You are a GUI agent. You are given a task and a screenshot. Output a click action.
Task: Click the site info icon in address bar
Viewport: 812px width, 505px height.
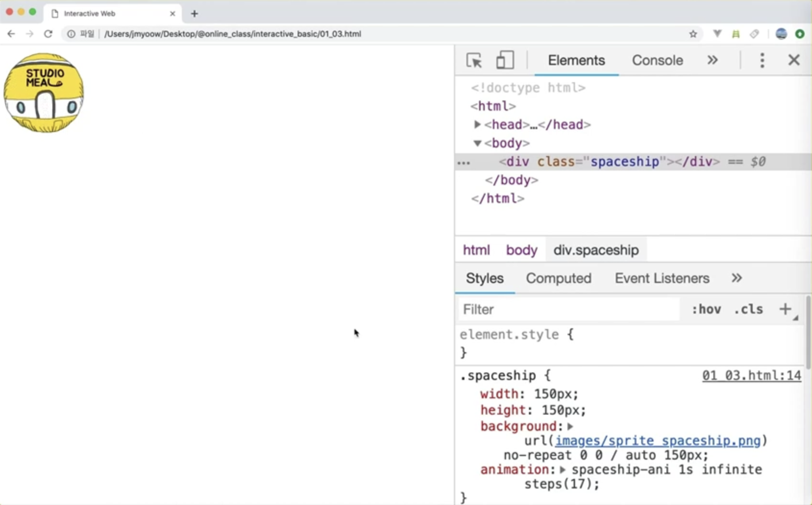coord(71,34)
